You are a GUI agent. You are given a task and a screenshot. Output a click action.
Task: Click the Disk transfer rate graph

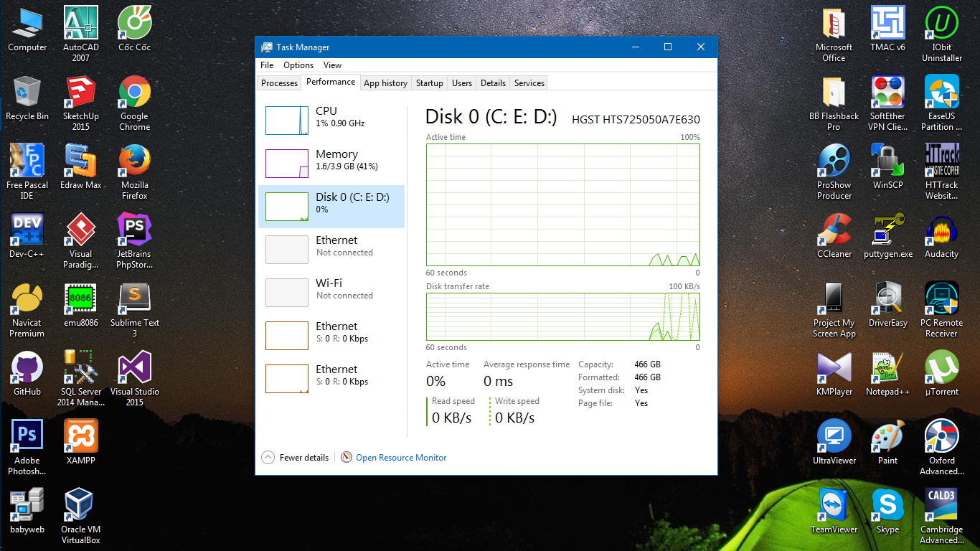pos(563,316)
